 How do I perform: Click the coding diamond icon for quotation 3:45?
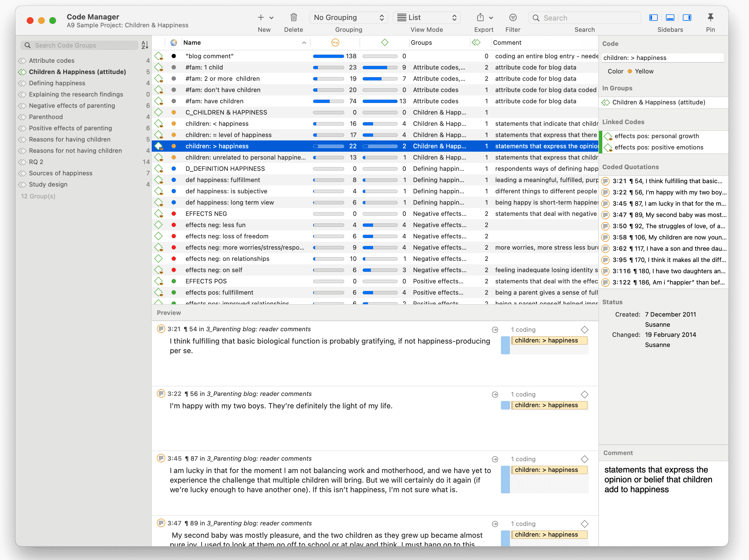[x=585, y=459]
